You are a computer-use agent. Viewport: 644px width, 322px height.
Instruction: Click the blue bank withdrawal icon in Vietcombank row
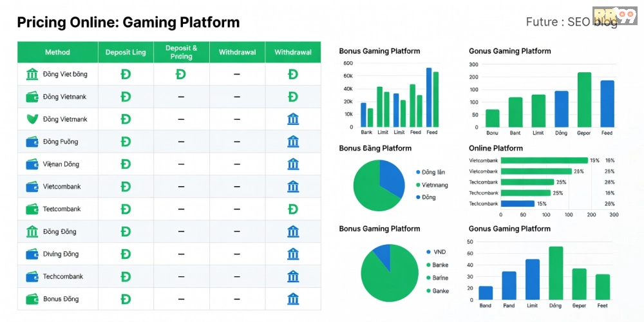pyautogui.click(x=293, y=187)
